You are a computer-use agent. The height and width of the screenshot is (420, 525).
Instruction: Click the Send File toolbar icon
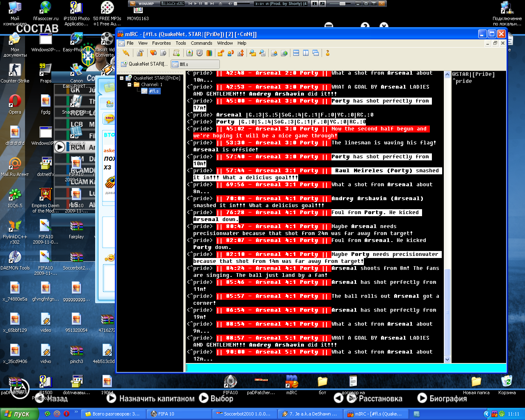point(221,53)
